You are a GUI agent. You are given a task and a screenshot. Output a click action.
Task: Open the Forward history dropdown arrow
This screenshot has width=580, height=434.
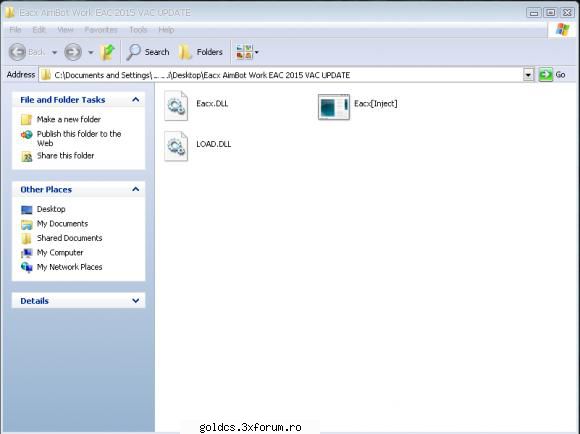click(x=91, y=53)
